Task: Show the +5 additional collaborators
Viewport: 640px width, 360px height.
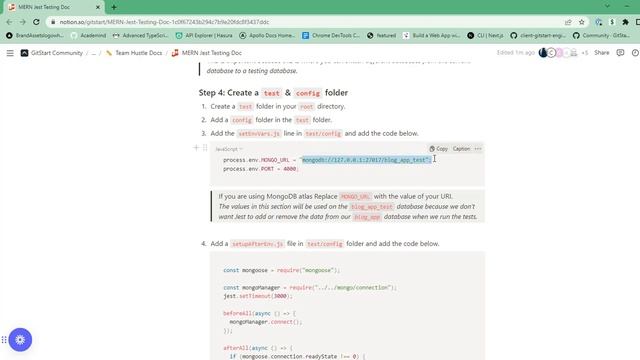Action: (585, 53)
